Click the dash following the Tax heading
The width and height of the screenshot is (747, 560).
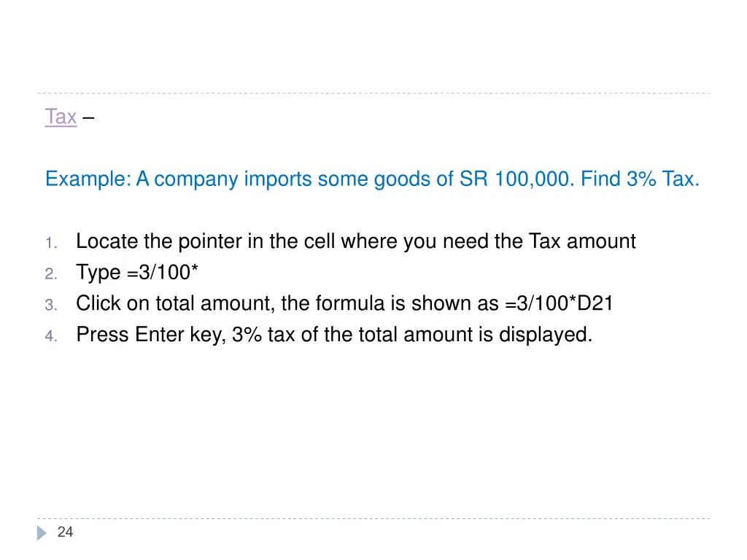[88, 117]
